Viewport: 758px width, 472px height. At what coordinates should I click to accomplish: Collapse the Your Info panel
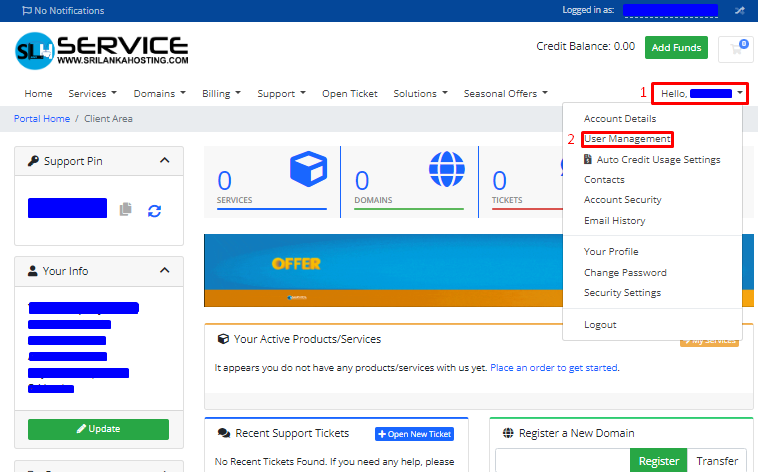tap(164, 271)
